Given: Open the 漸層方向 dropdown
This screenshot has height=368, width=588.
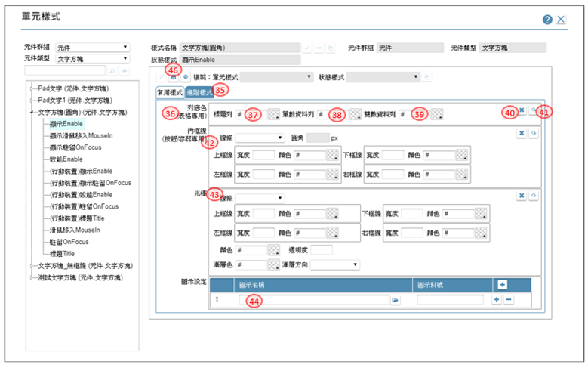Looking at the screenshot, I should [335, 264].
